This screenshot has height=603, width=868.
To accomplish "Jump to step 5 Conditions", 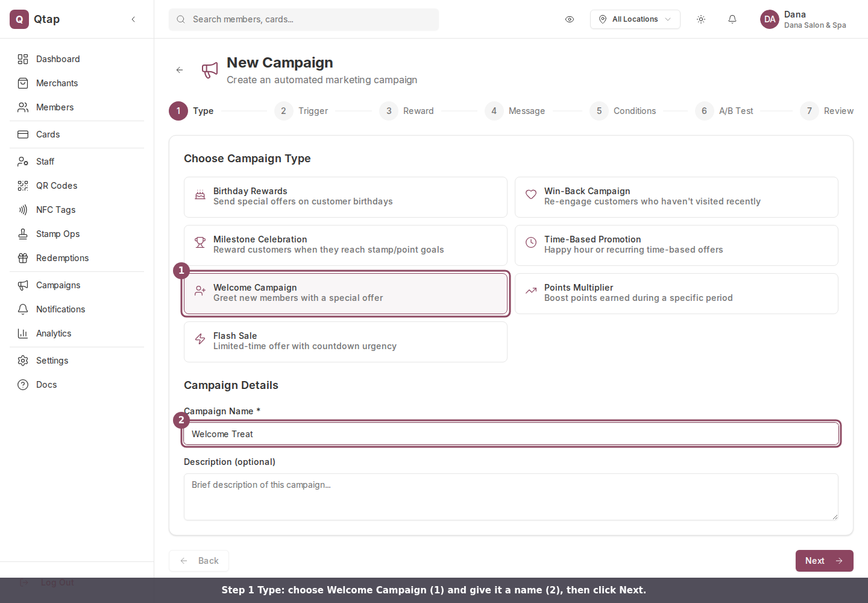I will click(623, 111).
